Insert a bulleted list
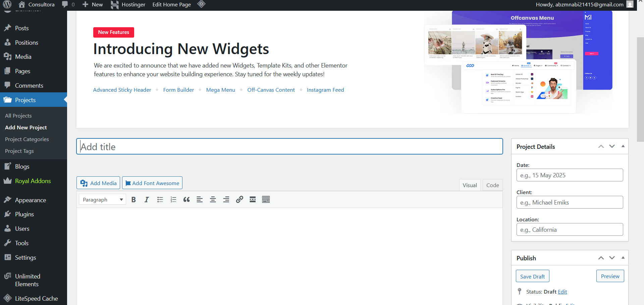Image resolution: width=644 pixels, height=305 pixels. pyautogui.click(x=160, y=199)
